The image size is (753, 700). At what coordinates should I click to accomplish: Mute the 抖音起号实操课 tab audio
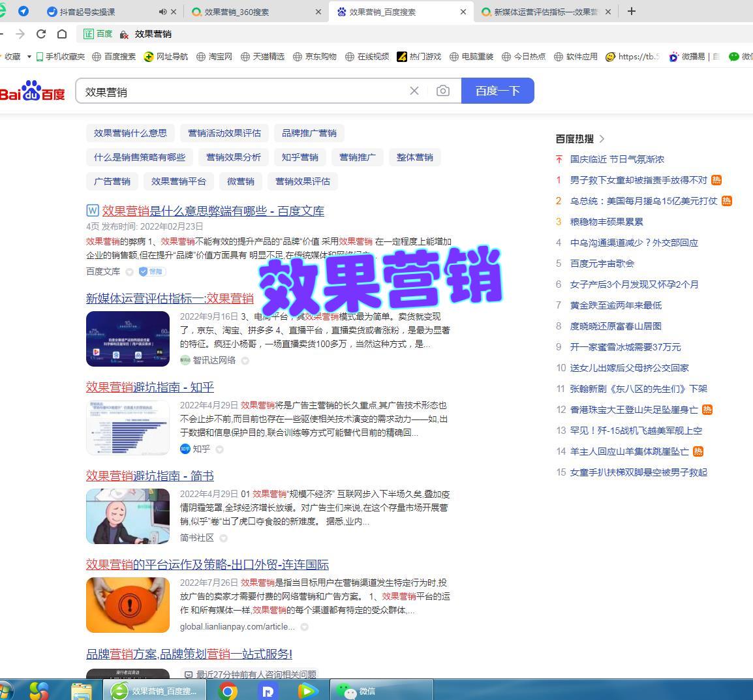click(162, 12)
